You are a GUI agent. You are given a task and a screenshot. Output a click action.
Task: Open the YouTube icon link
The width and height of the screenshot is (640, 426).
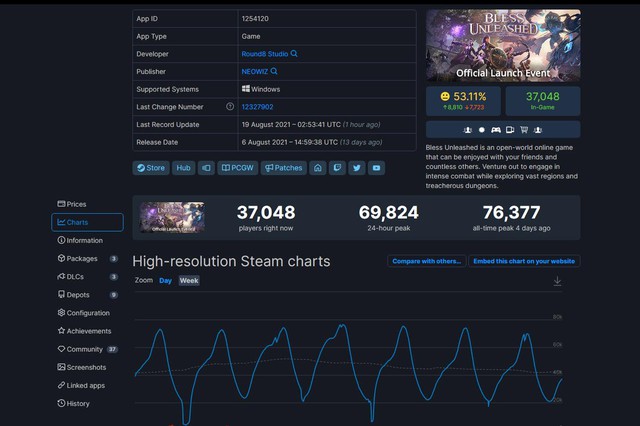(x=376, y=168)
